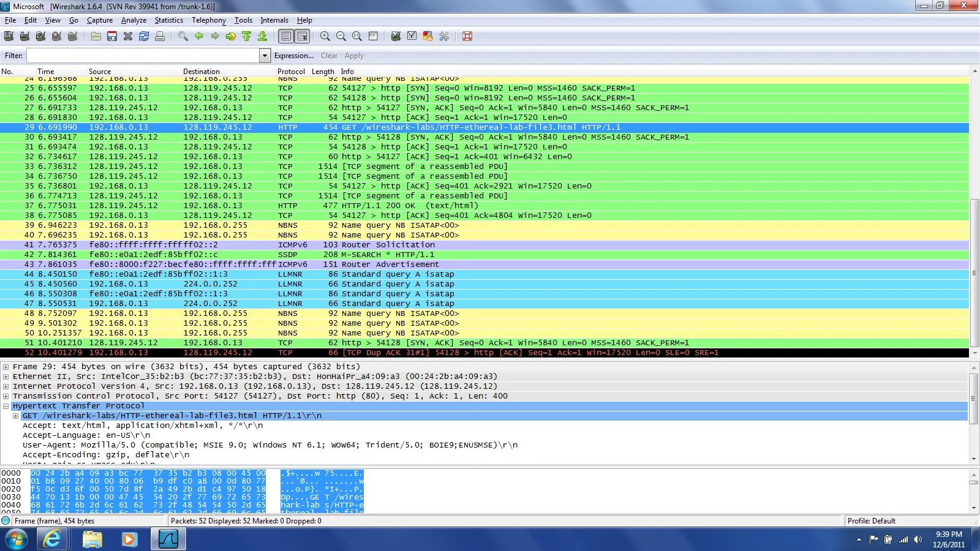The image size is (980, 551).
Task: Edit capture filter icon
Action: point(396,36)
